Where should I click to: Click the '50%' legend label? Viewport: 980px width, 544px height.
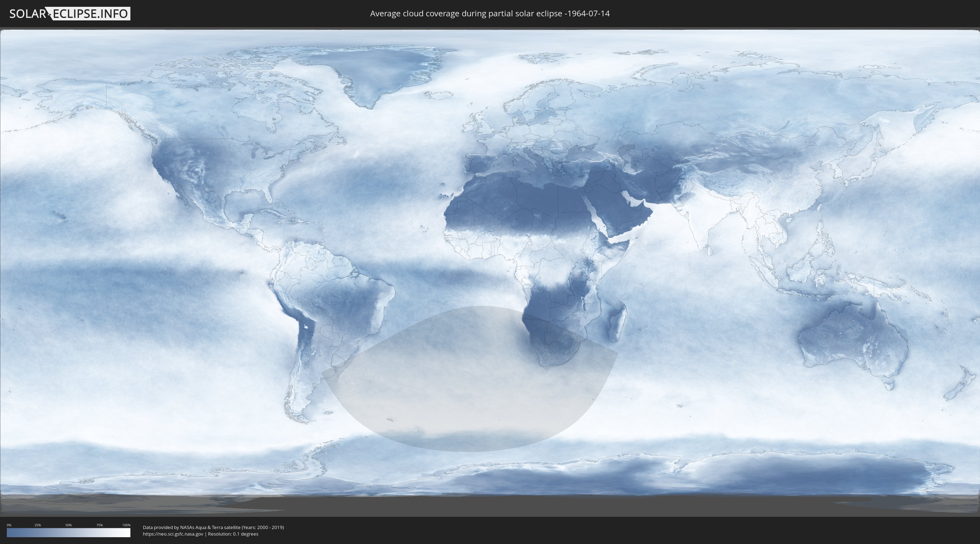(69, 525)
